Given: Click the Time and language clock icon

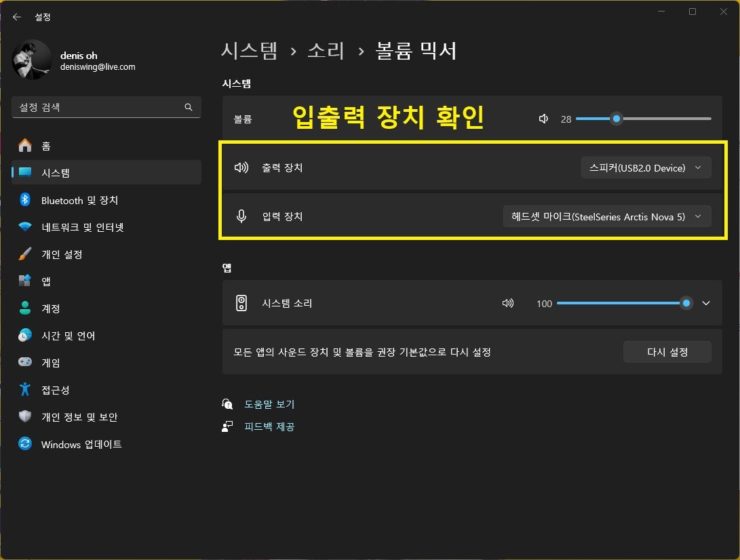Looking at the screenshot, I should pos(25,336).
